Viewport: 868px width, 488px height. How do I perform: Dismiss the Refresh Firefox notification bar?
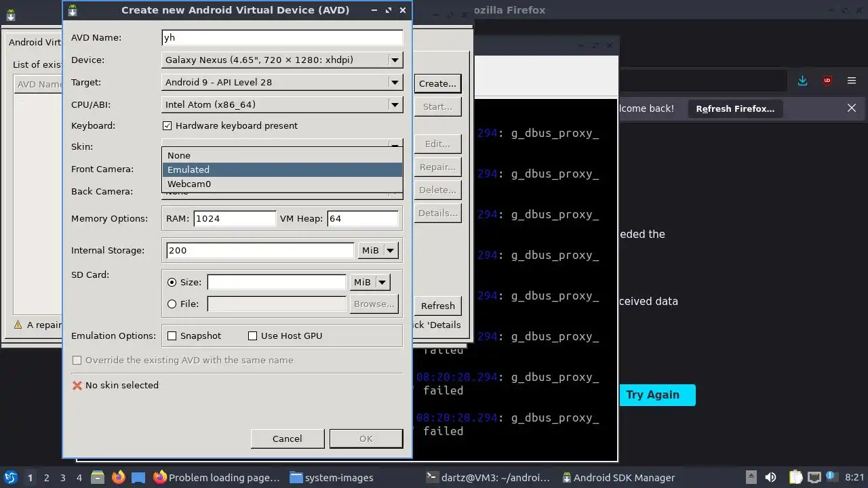pos(852,108)
